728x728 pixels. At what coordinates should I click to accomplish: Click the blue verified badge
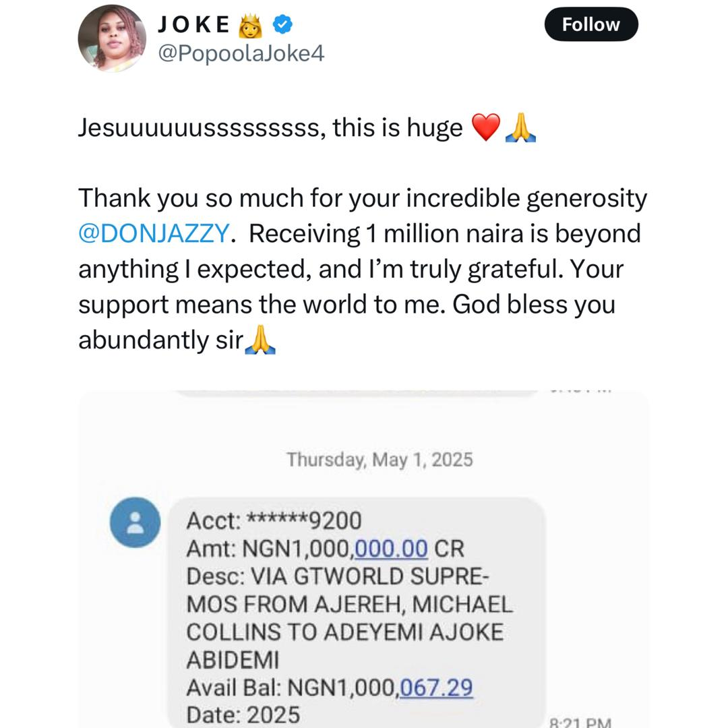pos(282,25)
